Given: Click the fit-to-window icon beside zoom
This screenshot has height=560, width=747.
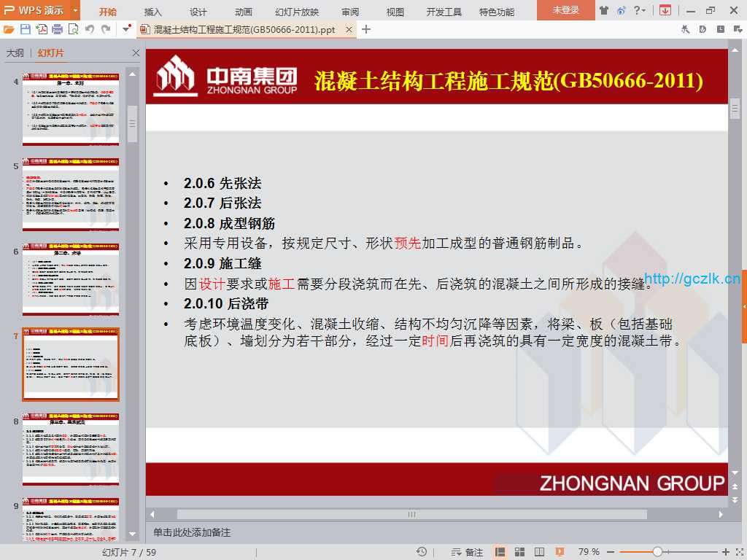Looking at the screenshot, I should pyautogui.click(x=738, y=552).
